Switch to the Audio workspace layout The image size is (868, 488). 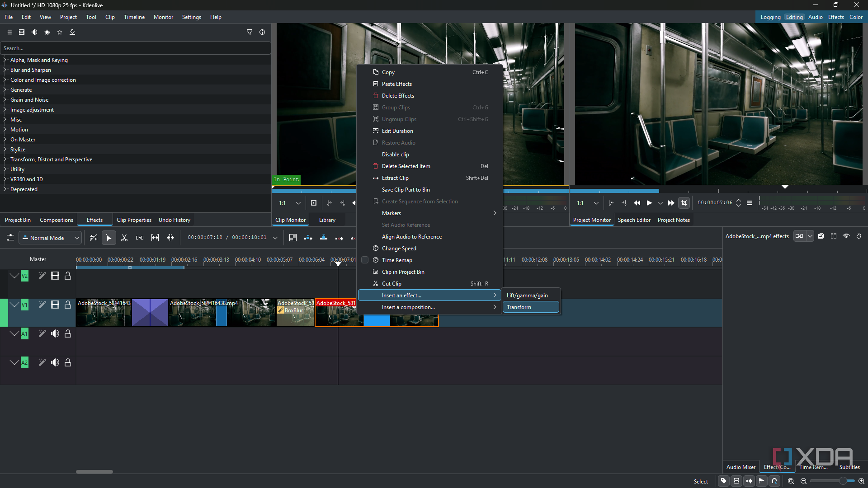click(815, 17)
